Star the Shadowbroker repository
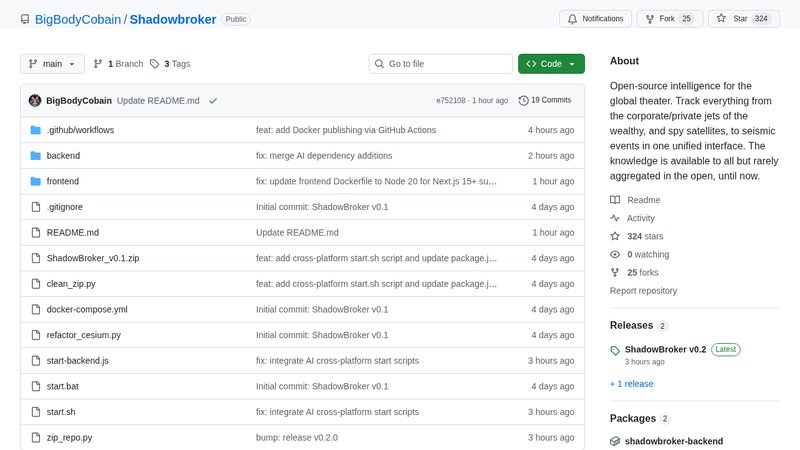The image size is (800, 450). [723, 19]
